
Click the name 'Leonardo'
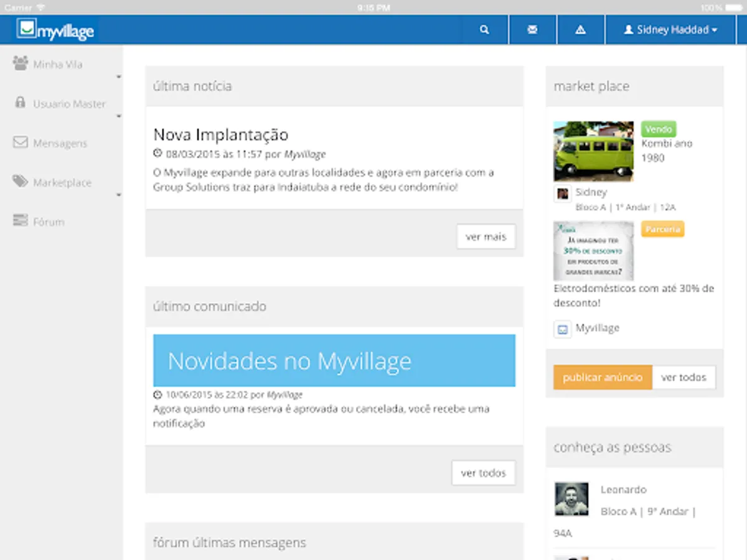(623, 490)
